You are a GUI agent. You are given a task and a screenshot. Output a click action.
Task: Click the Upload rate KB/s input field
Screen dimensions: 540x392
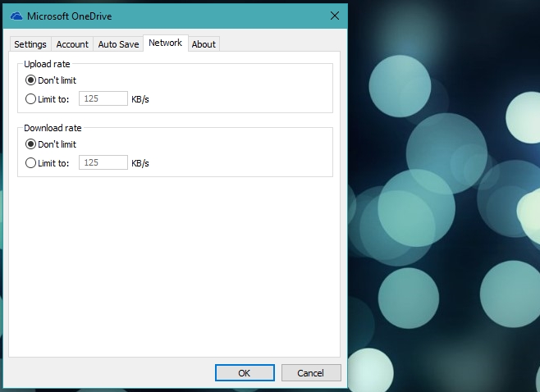coord(103,98)
